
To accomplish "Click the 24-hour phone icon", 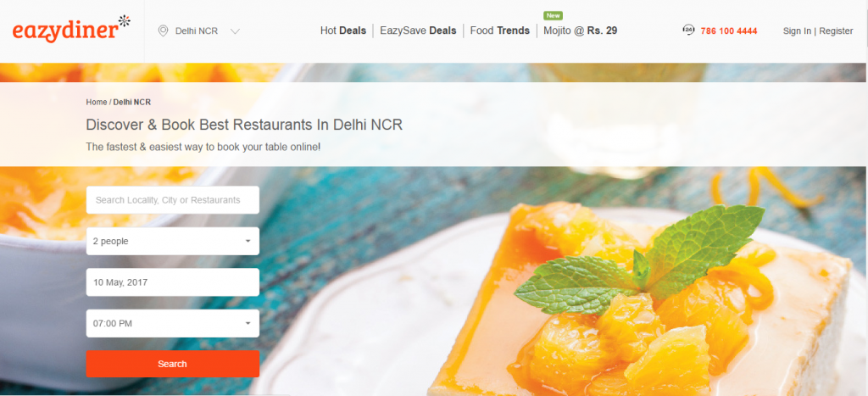I will point(688,31).
